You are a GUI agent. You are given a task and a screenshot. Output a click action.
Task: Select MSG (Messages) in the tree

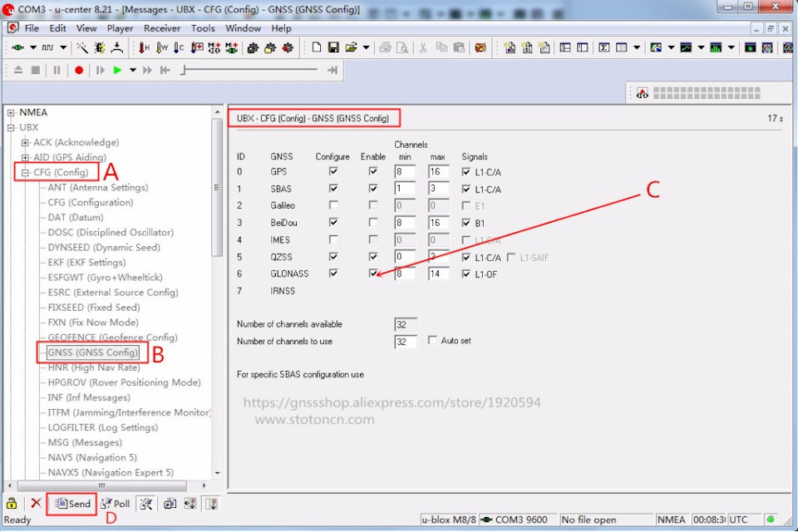pyautogui.click(x=85, y=442)
